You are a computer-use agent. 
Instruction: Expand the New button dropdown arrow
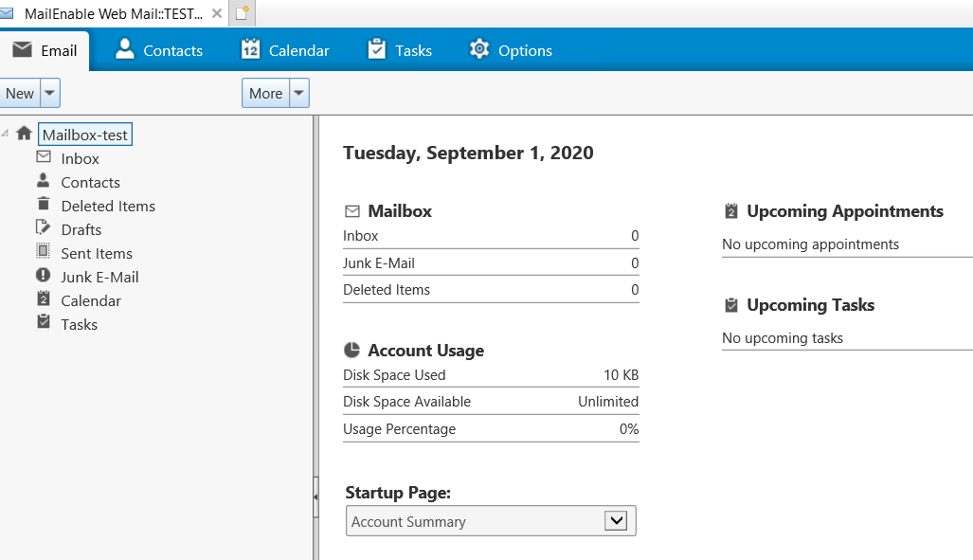pos(50,93)
